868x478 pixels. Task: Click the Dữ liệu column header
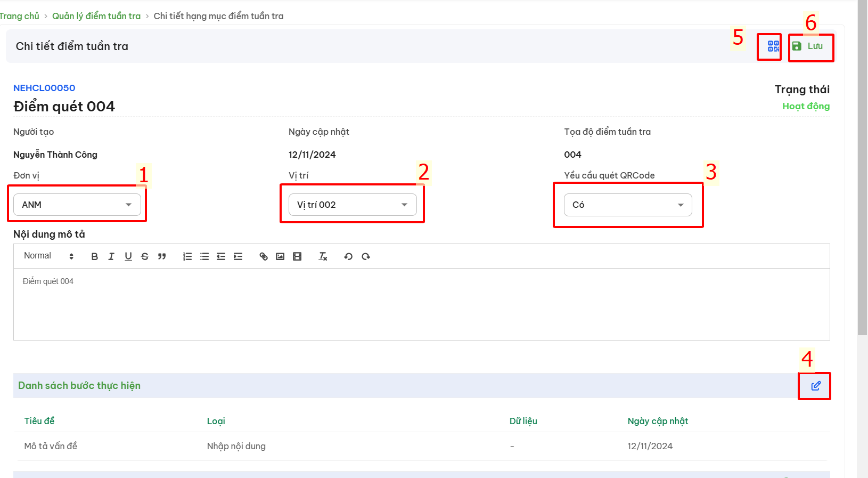pyautogui.click(x=523, y=421)
